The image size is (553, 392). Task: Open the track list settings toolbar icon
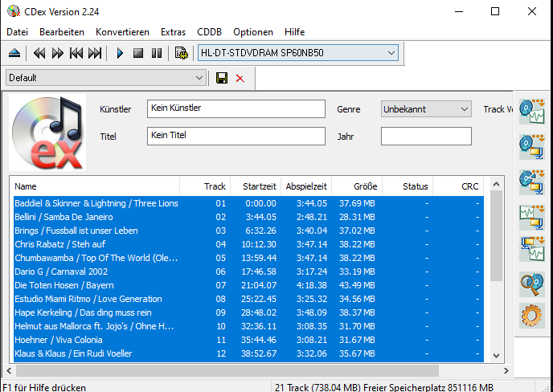(182, 53)
